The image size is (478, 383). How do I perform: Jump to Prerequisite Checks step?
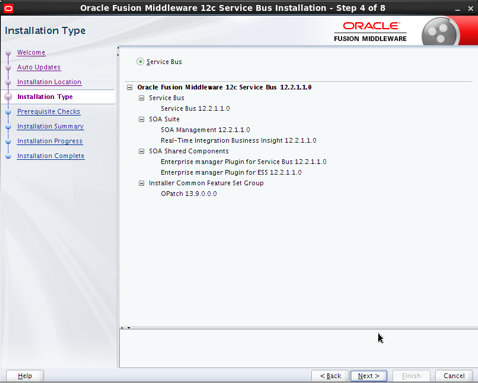tap(49, 112)
